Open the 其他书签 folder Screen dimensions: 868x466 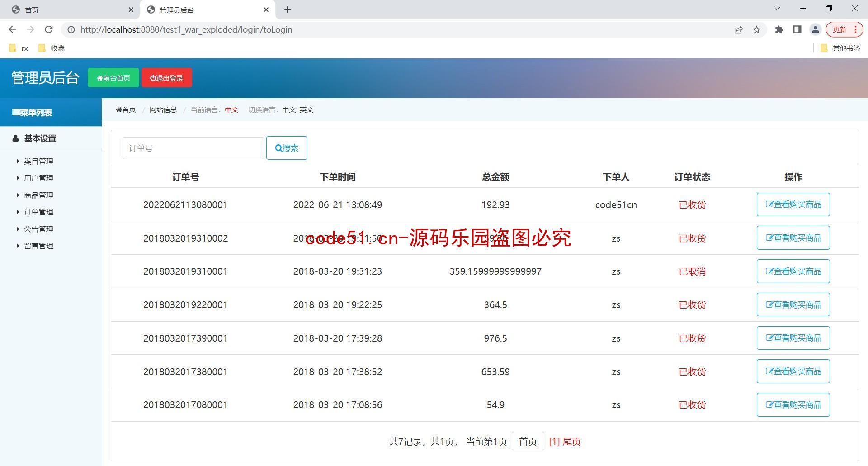click(x=840, y=48)
